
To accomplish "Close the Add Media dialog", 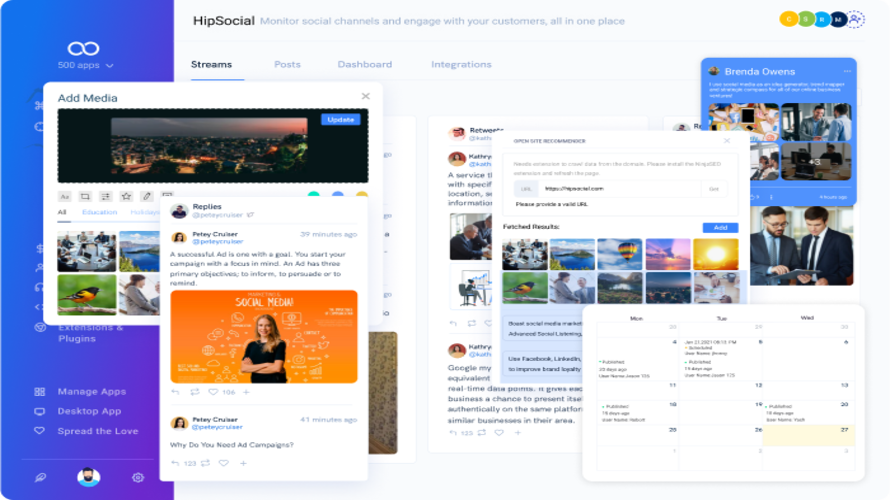I will point(366,96).
